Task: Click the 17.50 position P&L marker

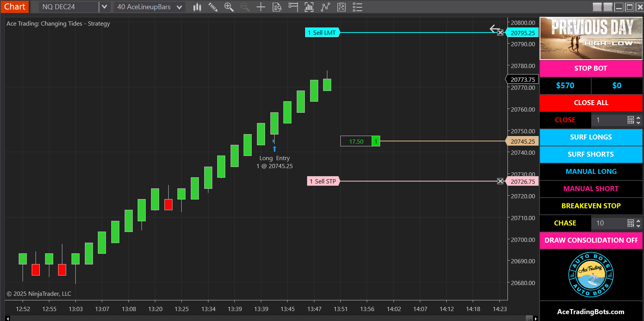Action: click(356, 141)
